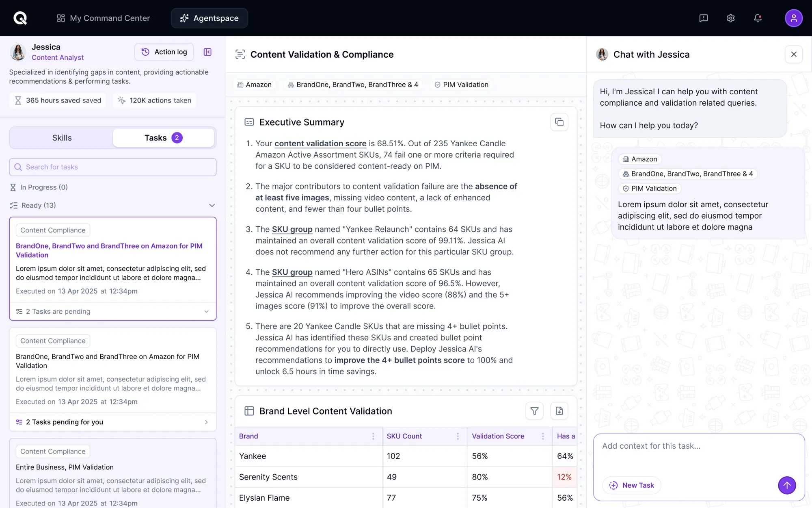Click the Q logo in top bar

(x=20, y=18)
